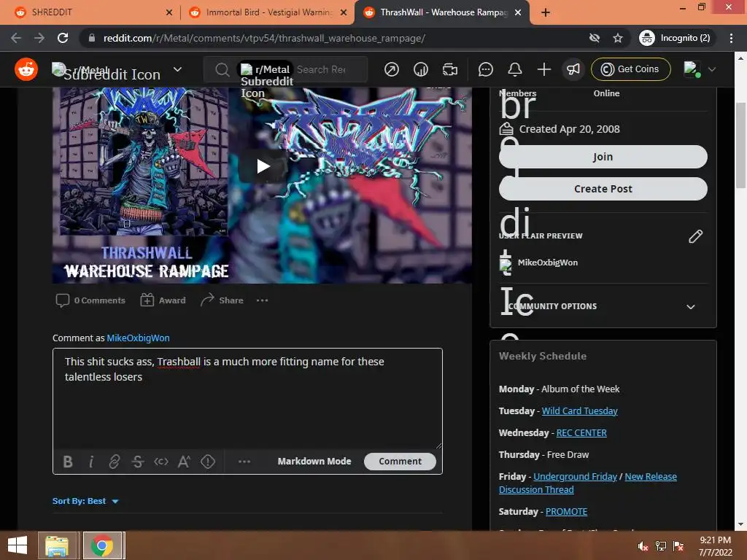Close the SHREDDIT tab
The width and height of the screenshot is (747, 560).
[169, 12]
